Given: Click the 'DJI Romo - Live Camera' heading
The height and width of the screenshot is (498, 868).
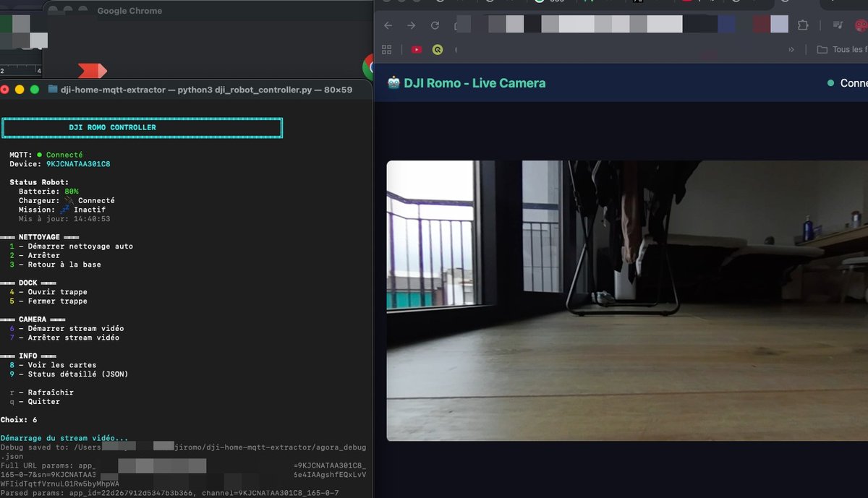Looking at the screenshot, I should coord(475,82).
